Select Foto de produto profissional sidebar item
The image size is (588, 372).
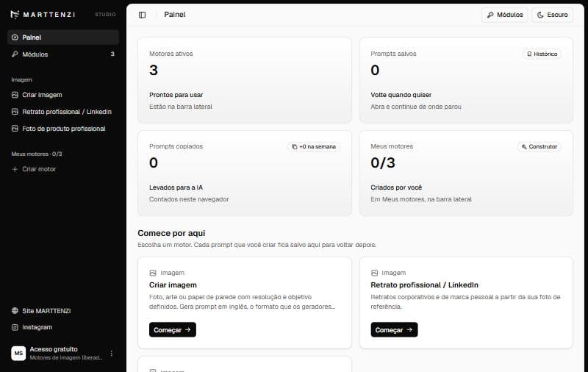coord(63,129)
